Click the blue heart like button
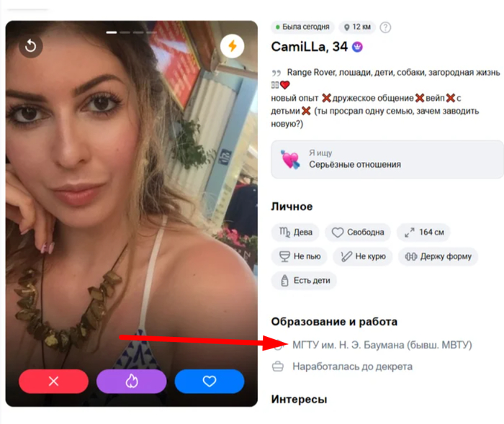 click(x=210, y=382)
